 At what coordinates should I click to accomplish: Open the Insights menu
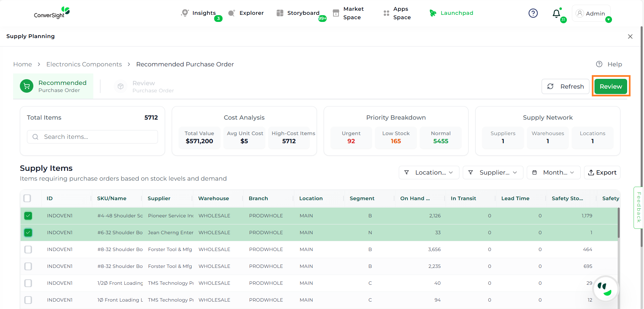point(203,13)
